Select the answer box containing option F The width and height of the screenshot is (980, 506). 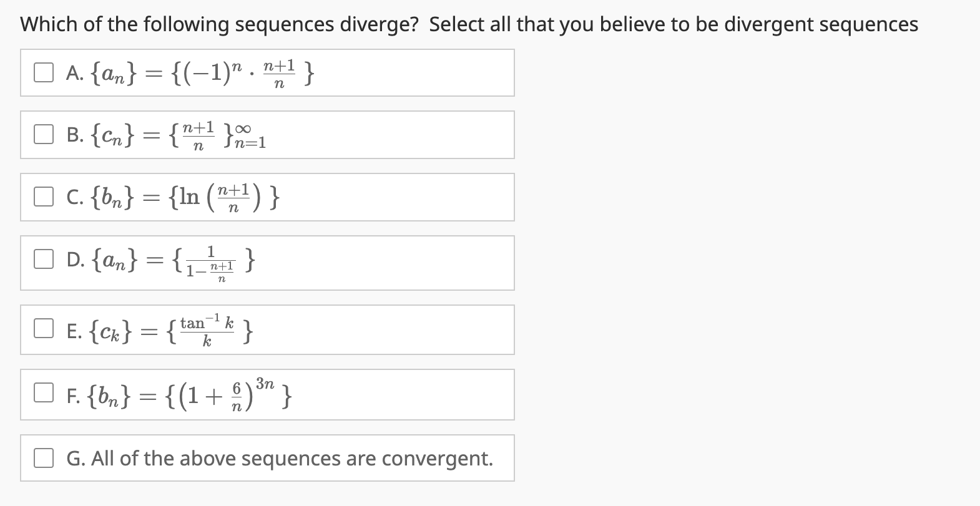click(x=267, y=394)
